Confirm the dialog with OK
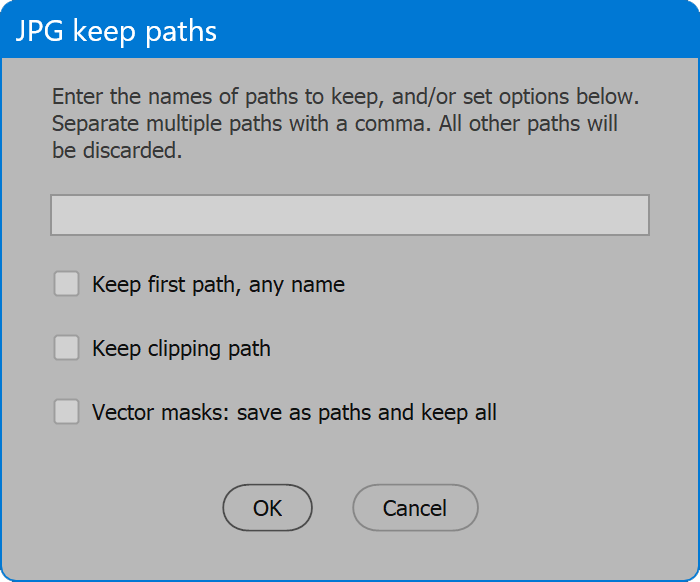Image resolution: width=700 pixels, height=582 pixels. (x=267, y=508)
